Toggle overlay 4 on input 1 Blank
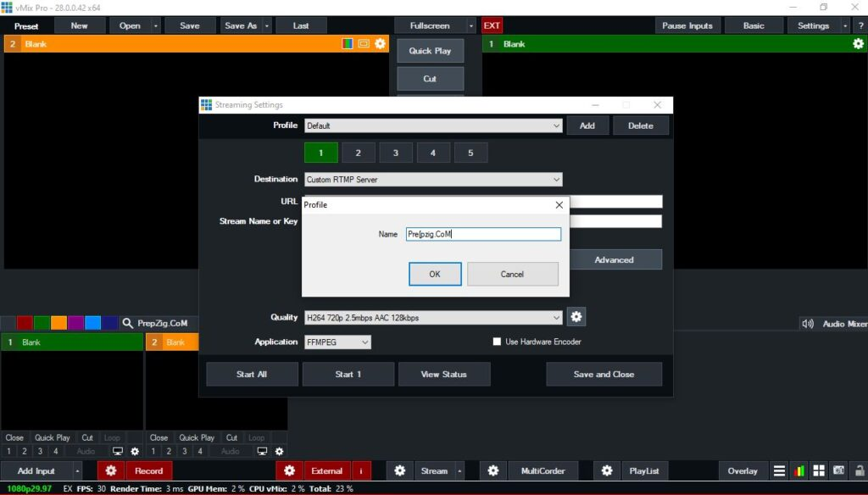868x495 pixels. click(55, 451)
